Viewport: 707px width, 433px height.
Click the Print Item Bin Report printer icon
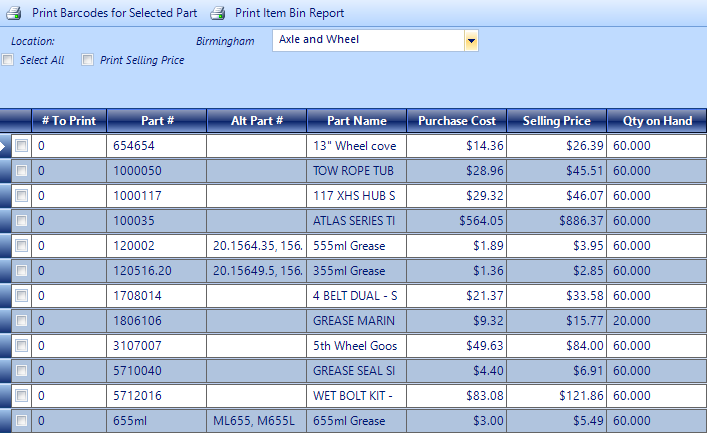[x=218, y=13]
